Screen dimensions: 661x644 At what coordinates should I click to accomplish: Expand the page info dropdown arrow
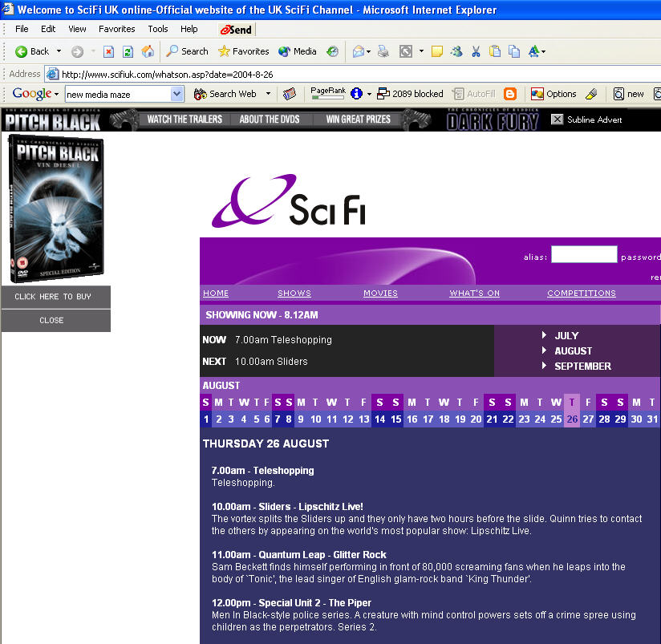(x=369, y=94)
